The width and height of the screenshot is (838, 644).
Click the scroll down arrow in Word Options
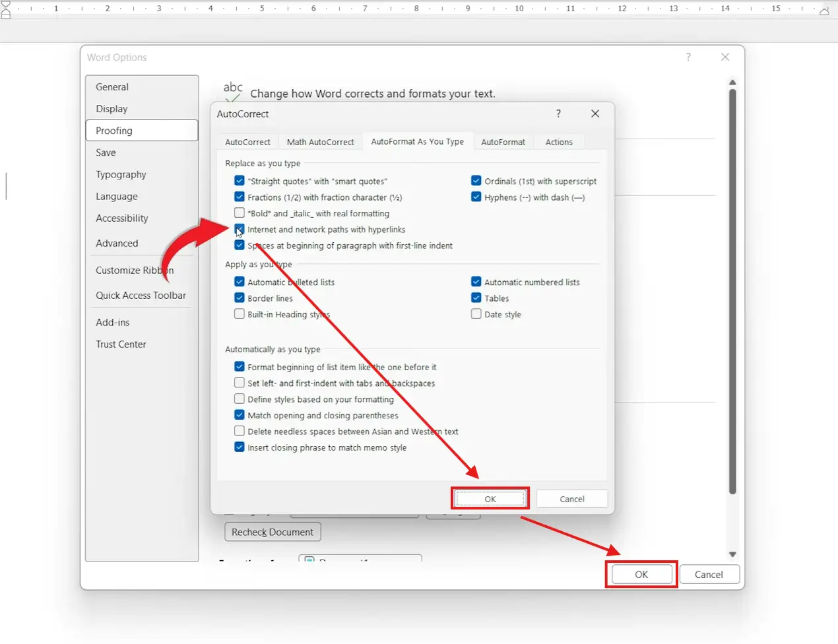[x=732, y=554]
